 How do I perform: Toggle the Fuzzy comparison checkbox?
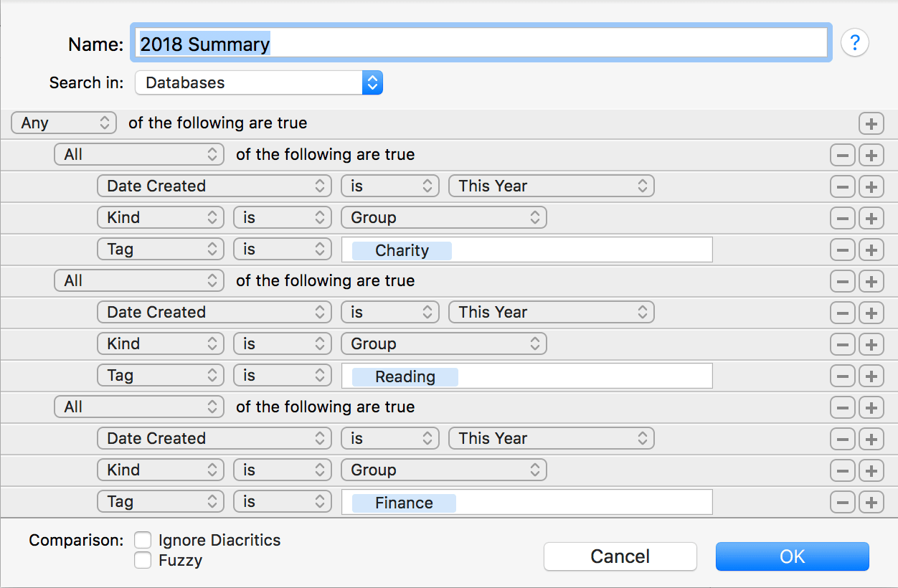pyautogui.click(x=143, y=560)
